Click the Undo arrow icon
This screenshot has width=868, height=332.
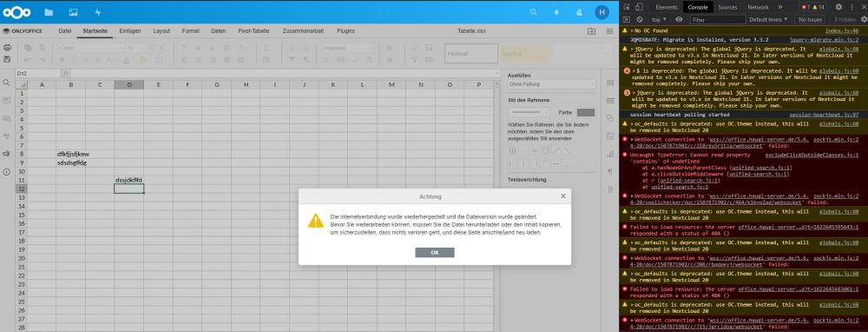click(28, 59)
